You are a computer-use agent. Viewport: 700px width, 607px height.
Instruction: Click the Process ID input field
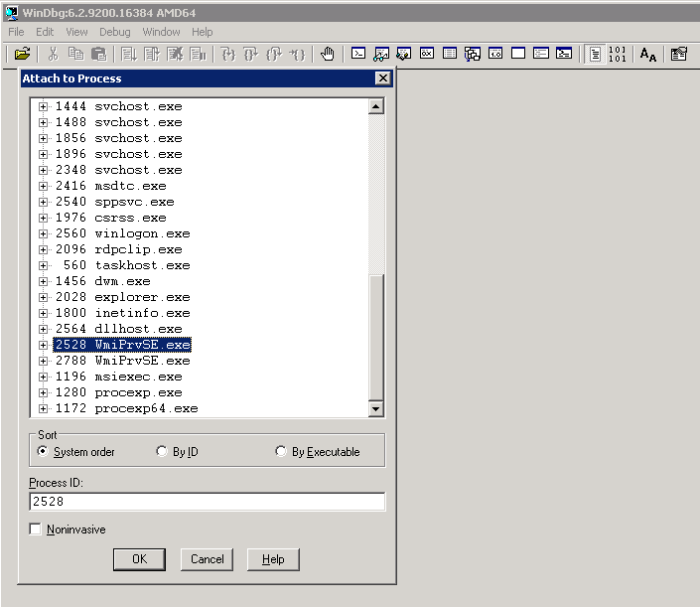(x=208, y=502)
